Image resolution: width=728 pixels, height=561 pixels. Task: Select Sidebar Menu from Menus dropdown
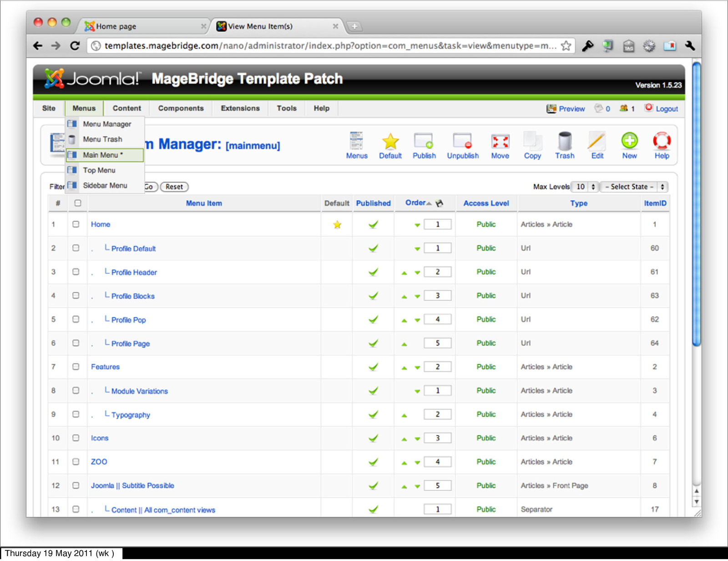coord(105,185)
